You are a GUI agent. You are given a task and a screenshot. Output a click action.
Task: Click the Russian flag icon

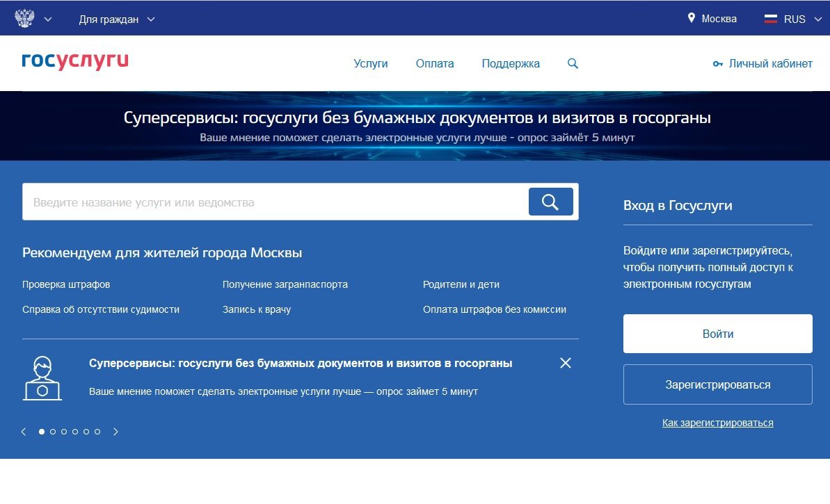click(771, 19)
